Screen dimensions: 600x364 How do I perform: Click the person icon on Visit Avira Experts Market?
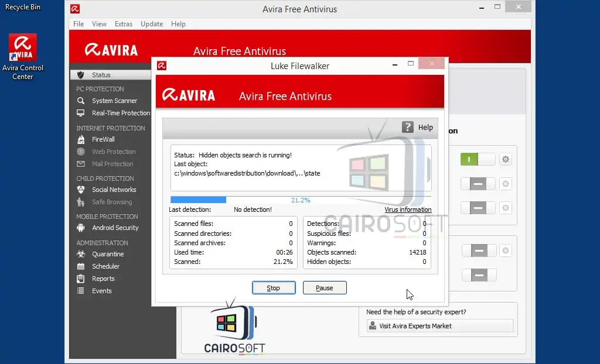(372, 325)
